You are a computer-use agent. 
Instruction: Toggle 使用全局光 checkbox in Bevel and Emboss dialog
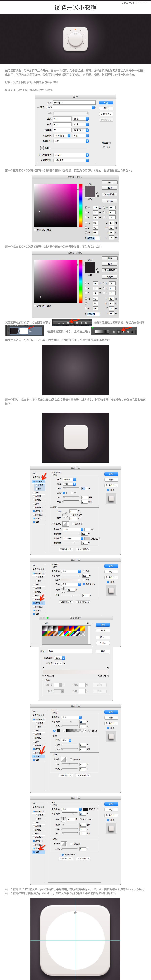[71, 515]
